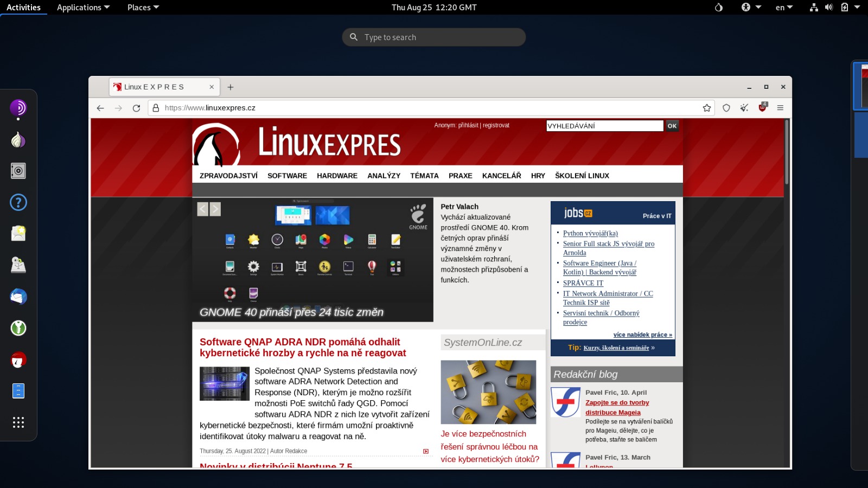Open ANALÝZY menu section
The image size is (868, 488).
pos(384,176)
